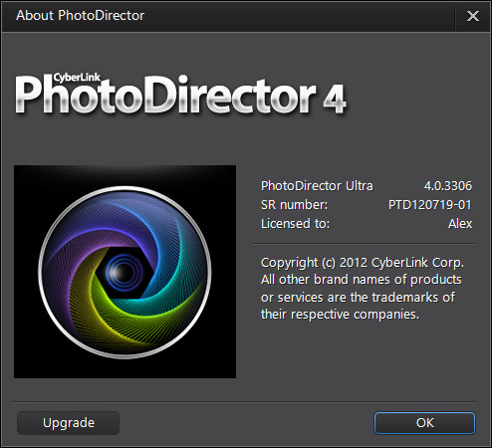
Task: Confirm the dialog with OK
Action: click(424, 423)
